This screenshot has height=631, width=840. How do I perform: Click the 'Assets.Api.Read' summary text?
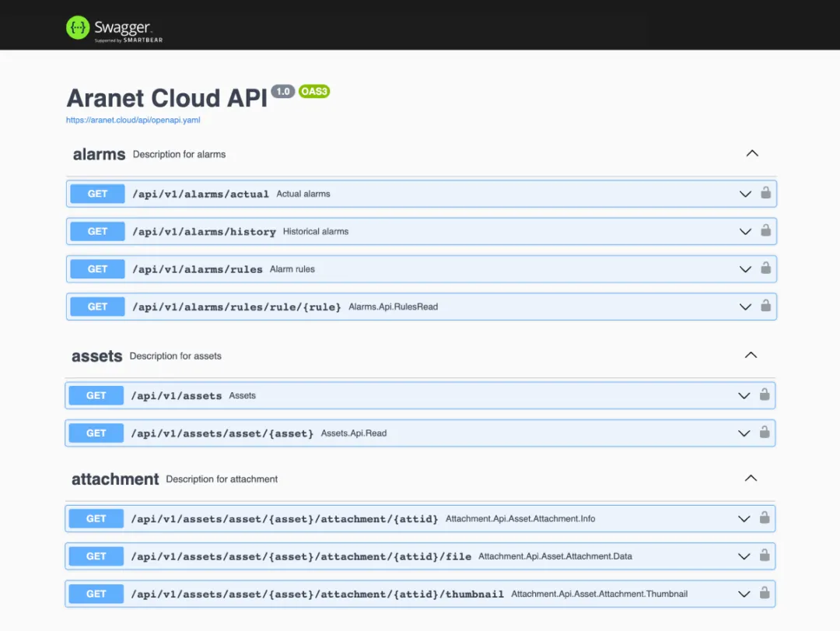pos(354,433)
